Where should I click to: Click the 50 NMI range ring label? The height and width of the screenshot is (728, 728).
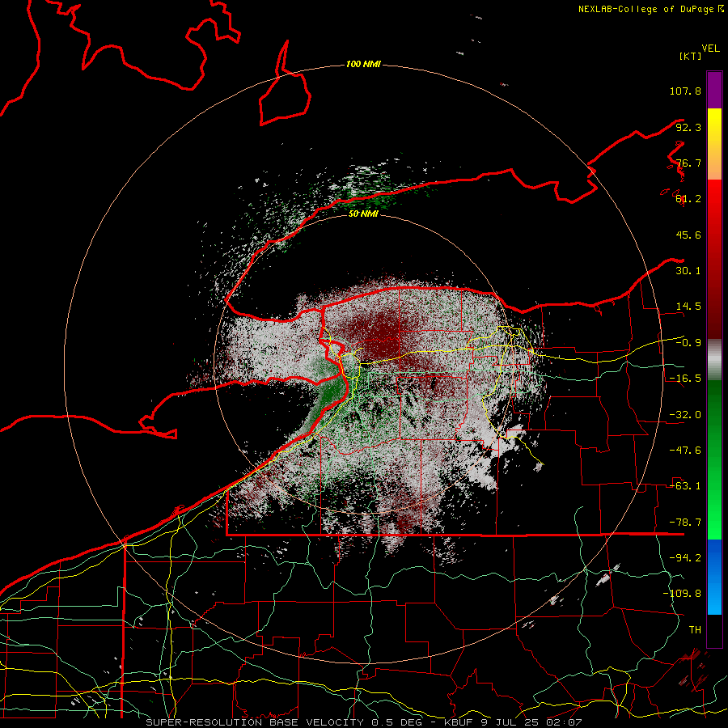click(363, 214)
